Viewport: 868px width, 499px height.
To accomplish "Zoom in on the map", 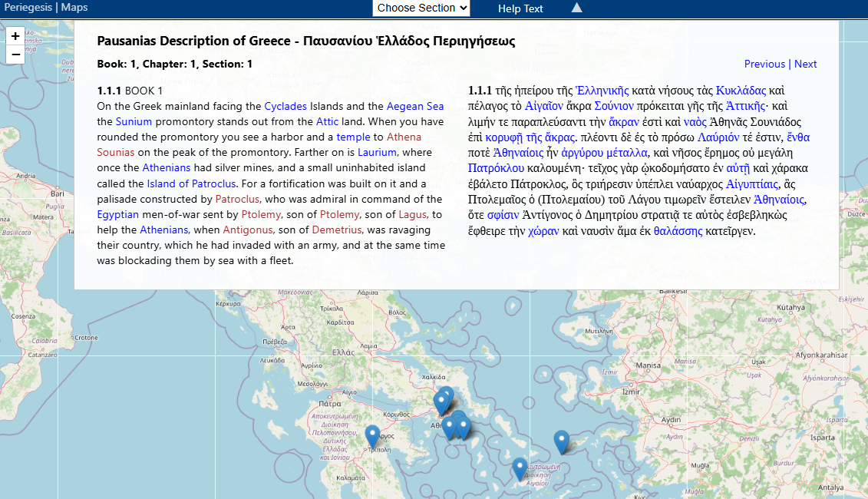I will click(x=15, y=36).
